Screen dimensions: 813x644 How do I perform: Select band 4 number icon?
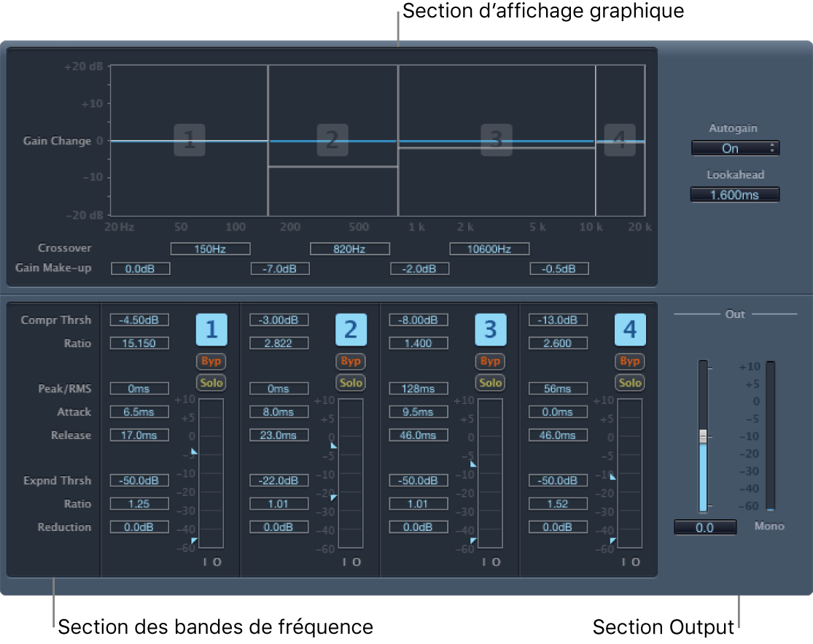click(630, 330)
